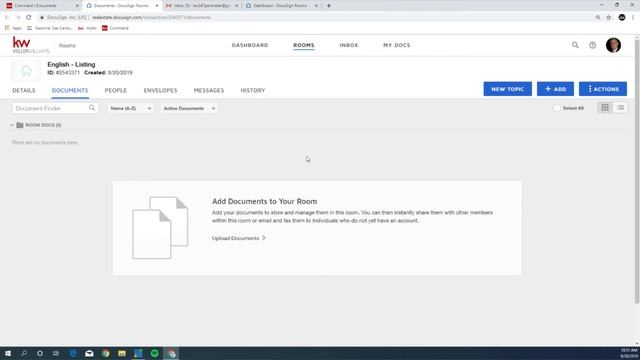
Task: Switch to the Details tab
Action: click(24, 90)
